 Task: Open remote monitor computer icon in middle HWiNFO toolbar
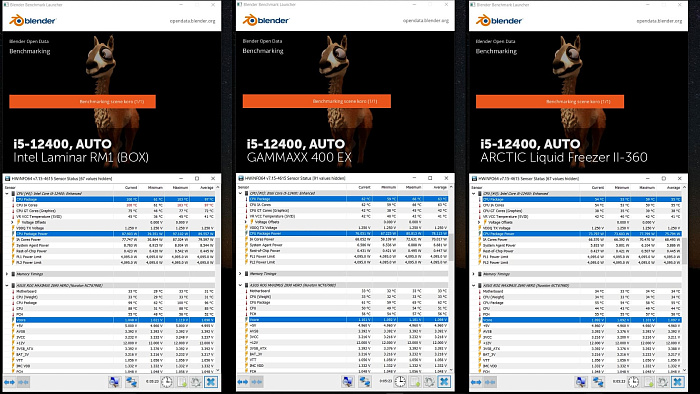(348, 382)
